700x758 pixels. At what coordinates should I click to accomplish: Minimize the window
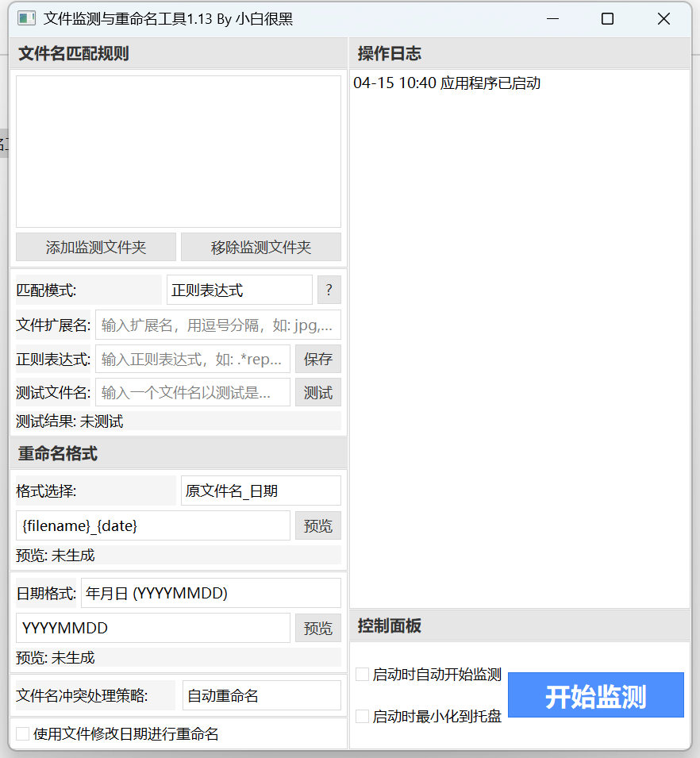tap(552, 19)
